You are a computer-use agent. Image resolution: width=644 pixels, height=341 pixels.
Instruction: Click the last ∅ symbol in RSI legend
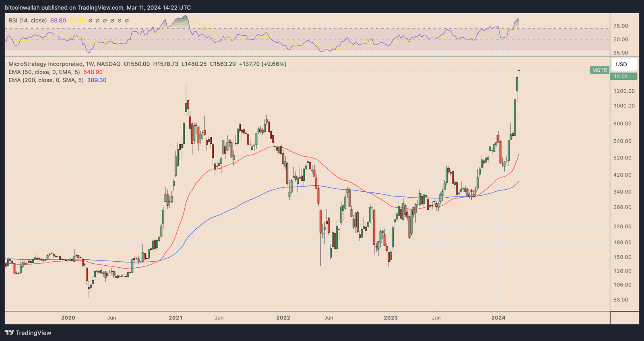click(127, 21)
